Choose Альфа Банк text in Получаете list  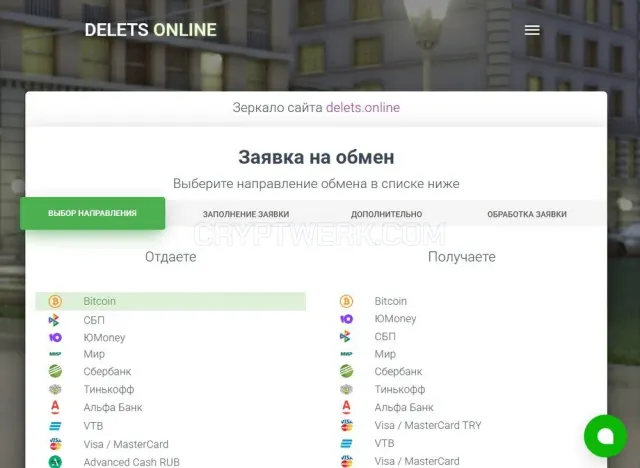(x=404, y=407)
